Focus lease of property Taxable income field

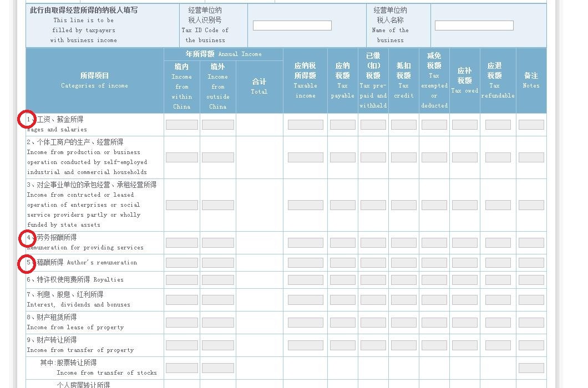(x=305, y=323)
